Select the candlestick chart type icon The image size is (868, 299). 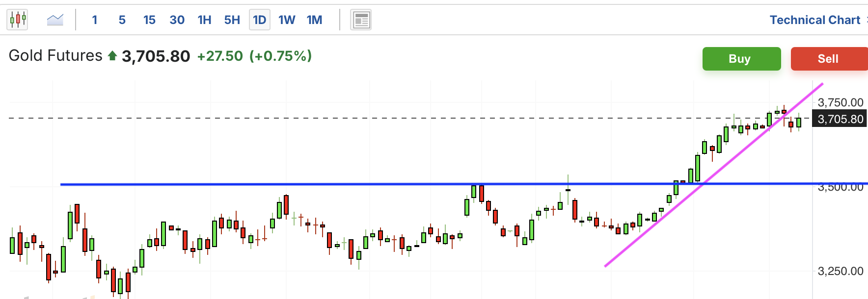18,20
